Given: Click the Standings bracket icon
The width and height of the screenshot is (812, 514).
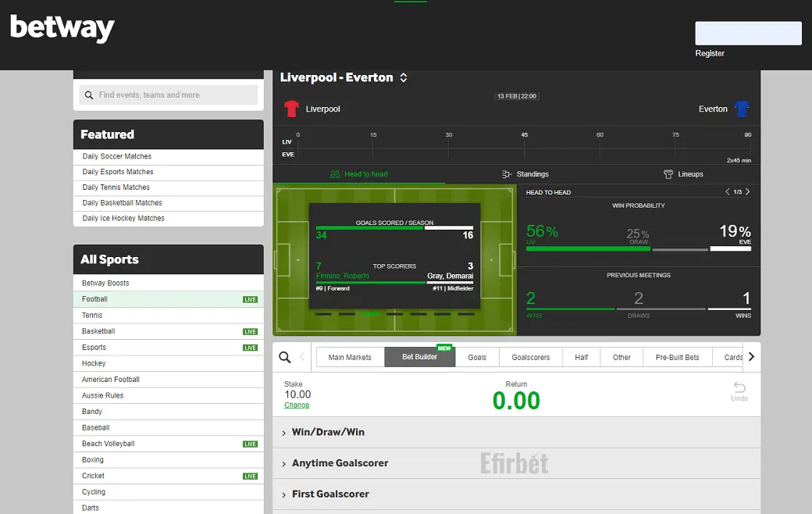Looking at the screenshot, I should (x=507, y=174).
